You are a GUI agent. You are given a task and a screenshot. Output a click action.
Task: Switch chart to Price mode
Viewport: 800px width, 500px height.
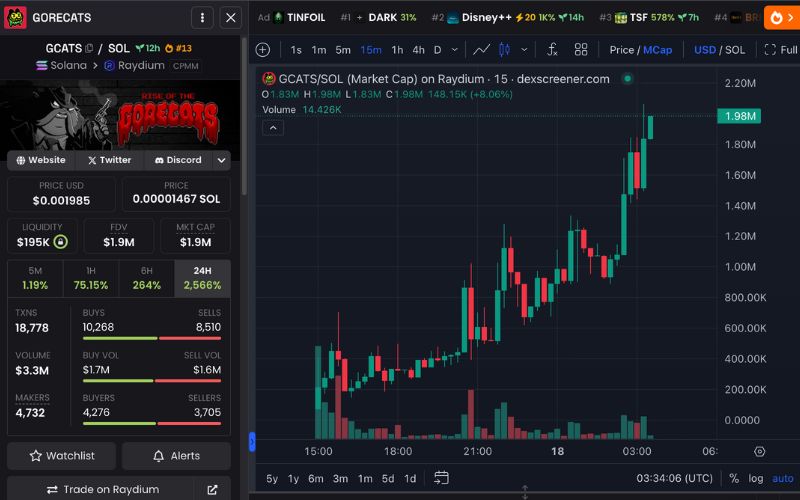coord(621,50)
